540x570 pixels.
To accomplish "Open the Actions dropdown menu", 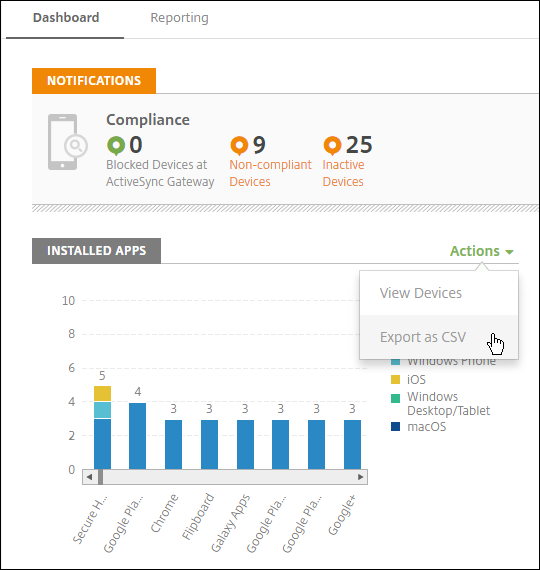I will pos(481,251).
